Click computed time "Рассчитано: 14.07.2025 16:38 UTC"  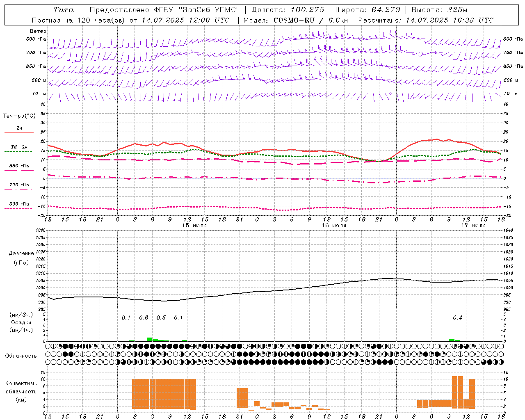pyautogui.click(x=426, y=20)
